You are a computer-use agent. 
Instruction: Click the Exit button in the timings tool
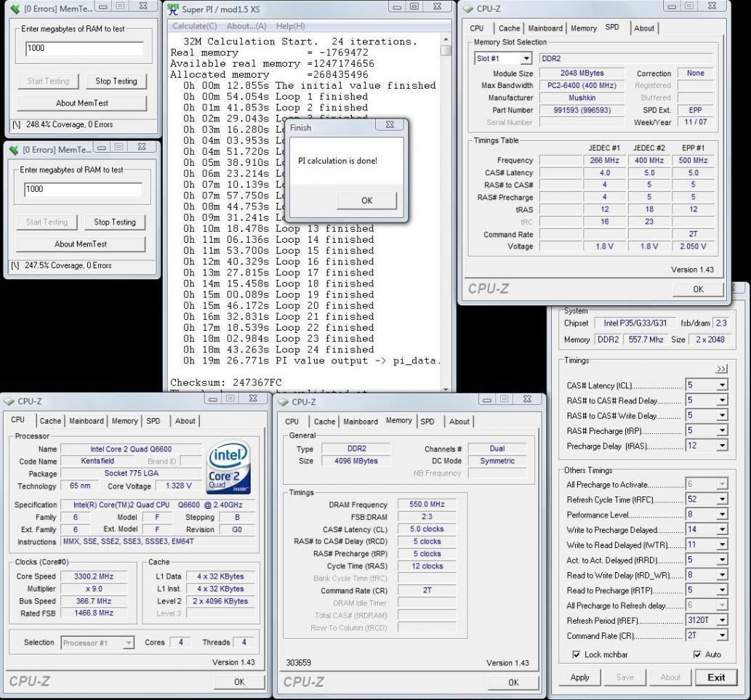pos(716,677)
